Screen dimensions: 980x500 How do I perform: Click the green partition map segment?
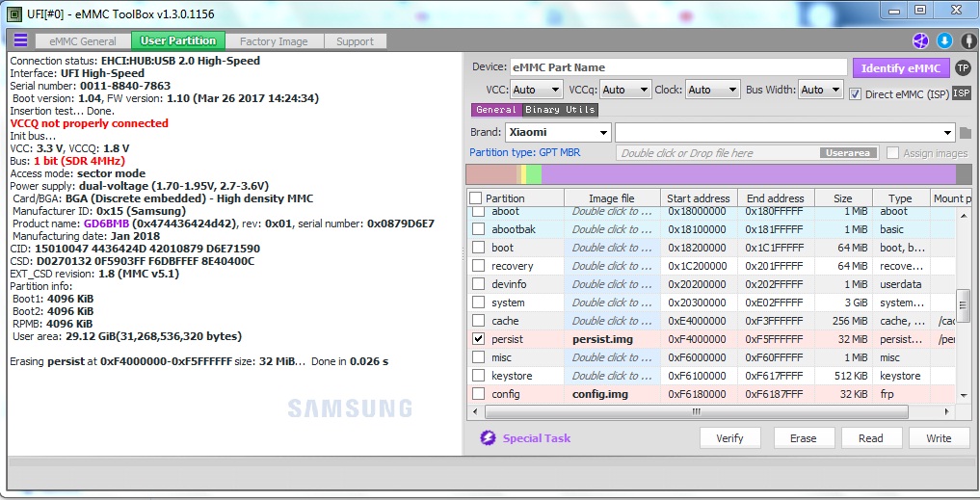pos(534,173)
